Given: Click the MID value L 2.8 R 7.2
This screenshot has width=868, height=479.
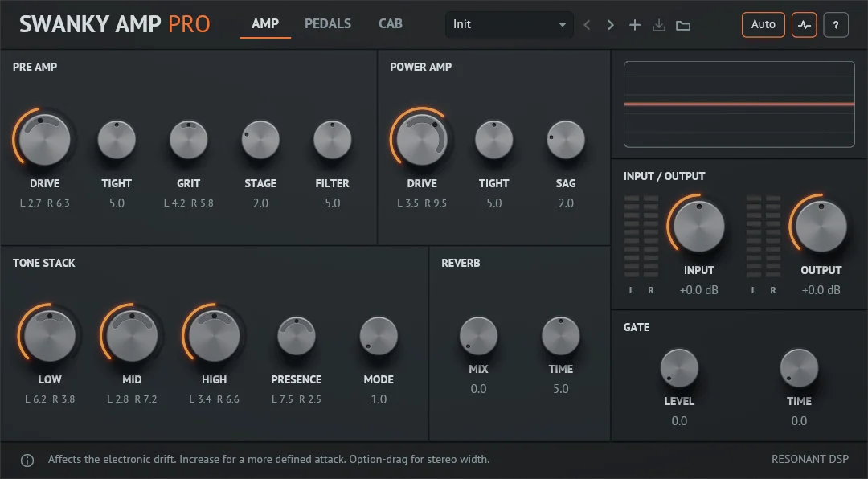Looking at the screenshot, I should 132,399.
